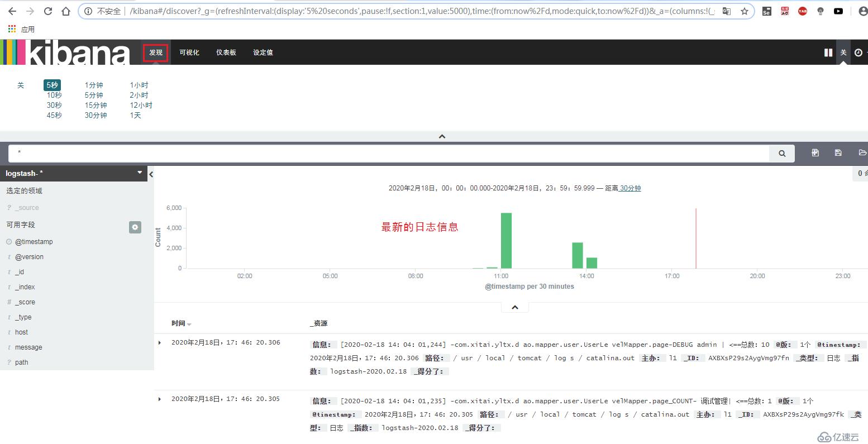This screenshot has width=868, height=444.
Task: Click the tallest green bar at 11:00
Action: [506, 241]
